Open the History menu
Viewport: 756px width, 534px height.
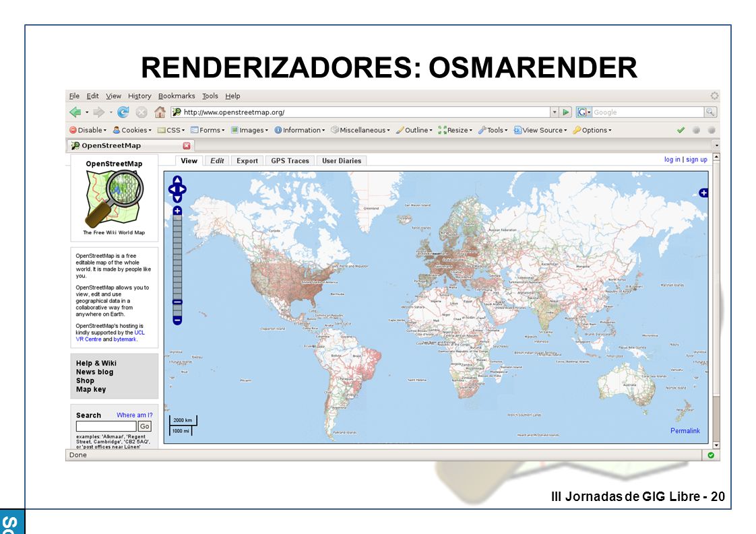point(139,96)
